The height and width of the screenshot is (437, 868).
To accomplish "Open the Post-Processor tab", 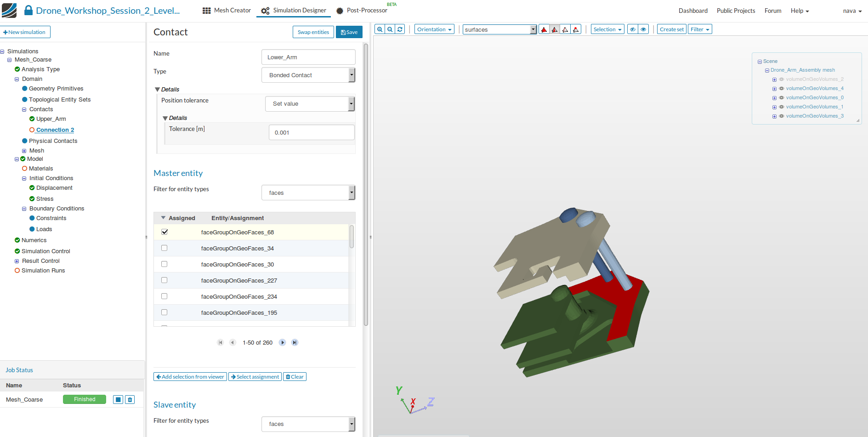I will point(362,11).
